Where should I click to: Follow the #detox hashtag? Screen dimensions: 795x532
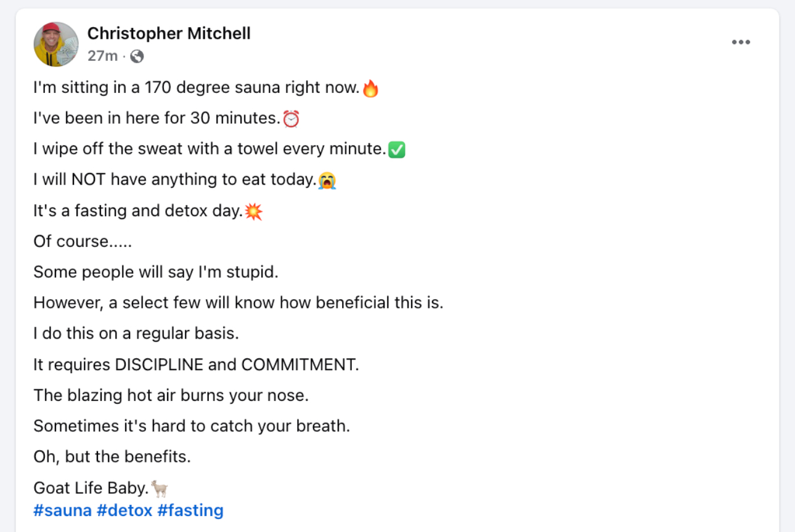pos(124,510)
